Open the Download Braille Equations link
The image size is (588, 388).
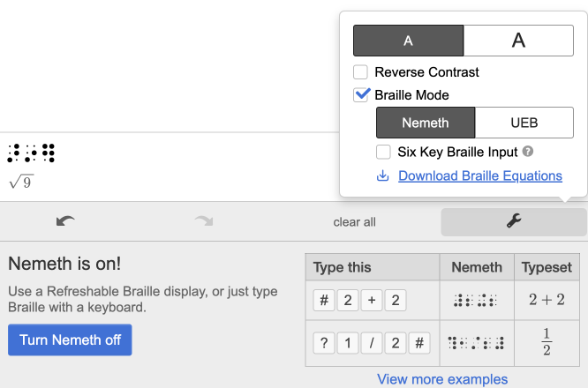(479, 175)
